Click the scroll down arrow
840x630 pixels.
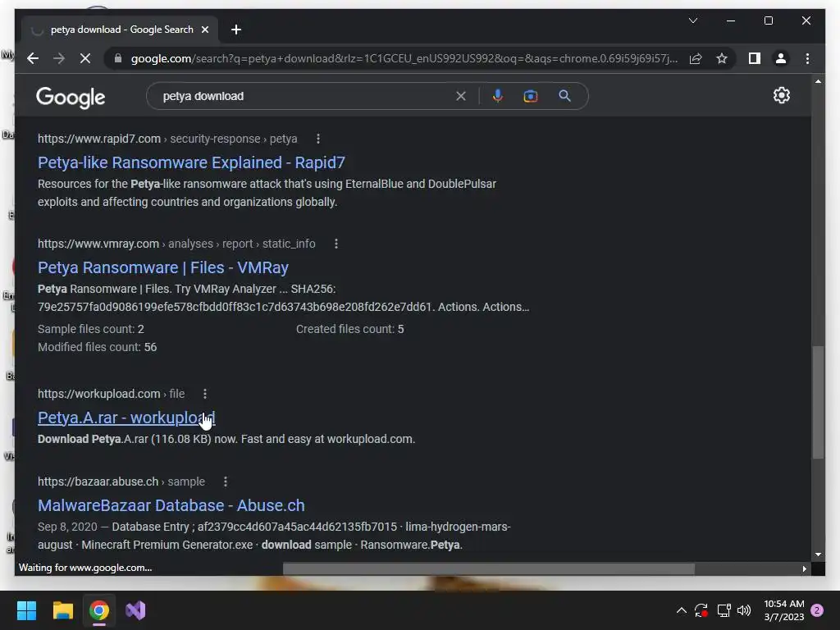[x=818, y=555]
